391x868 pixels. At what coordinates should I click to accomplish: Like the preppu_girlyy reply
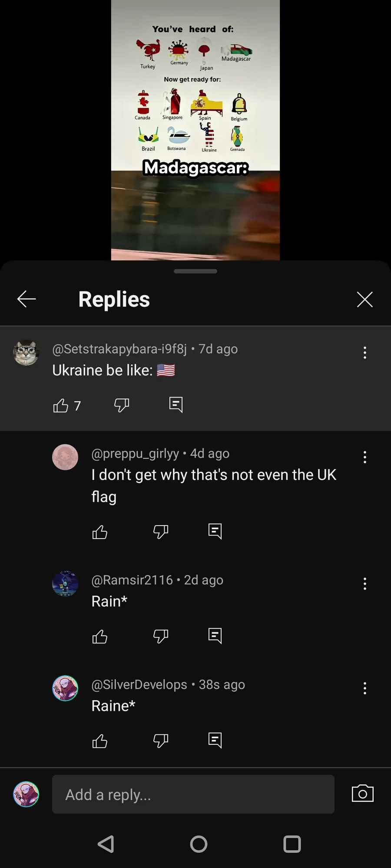tap(100, 532)
